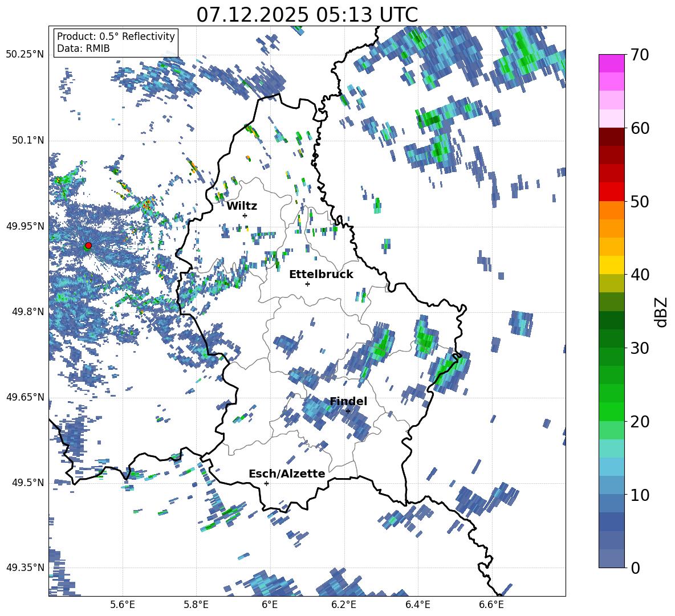Screen dimensions: 675x616
Task: Pick the yellow colorbar segment above 40
Action: click(611, 265)
